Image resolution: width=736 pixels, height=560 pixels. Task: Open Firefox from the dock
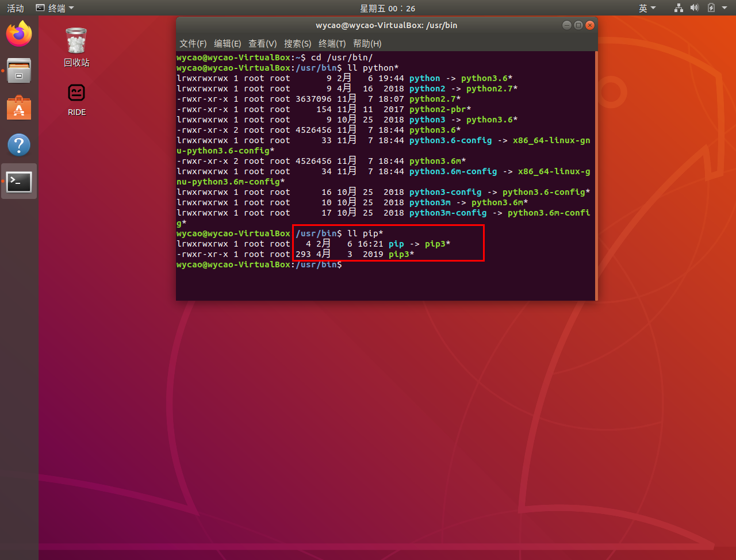click(x=19, y=34)
